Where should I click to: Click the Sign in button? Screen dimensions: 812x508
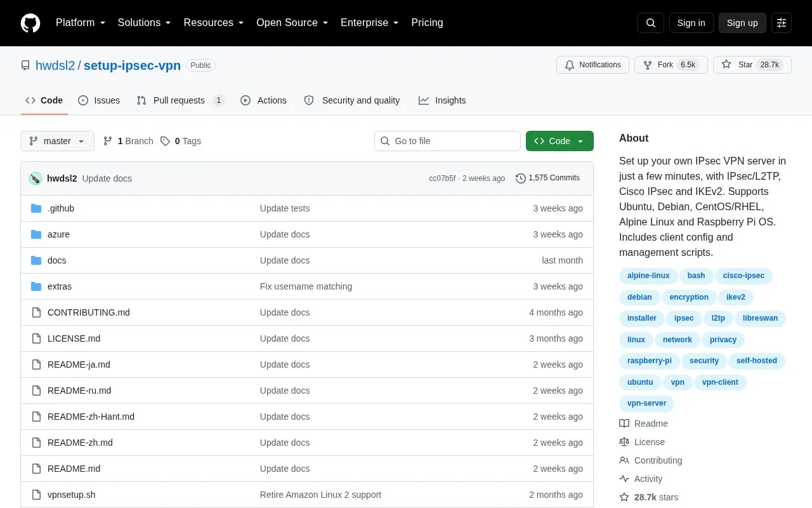(691, 23)
